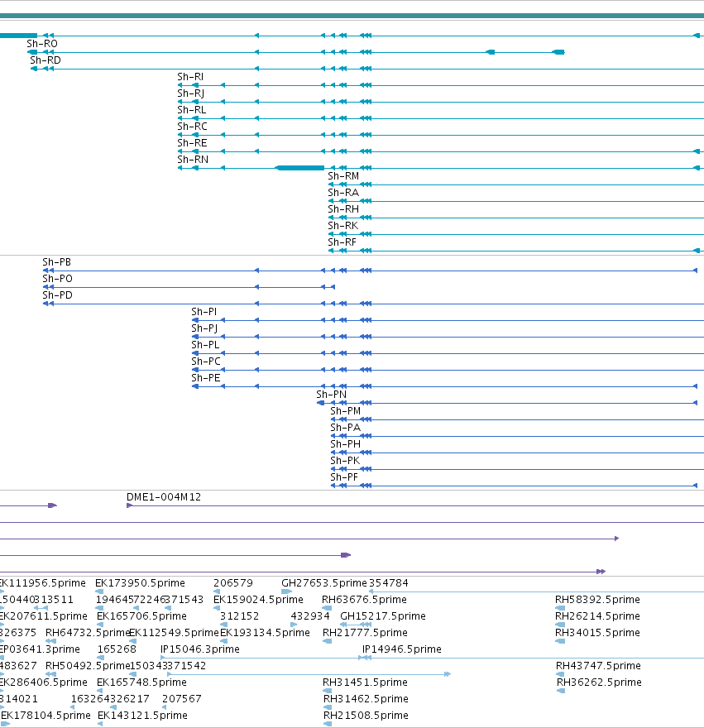Click EST label RH43747.5prime
The width and height of the screenshot is (704, 728).
599,666
